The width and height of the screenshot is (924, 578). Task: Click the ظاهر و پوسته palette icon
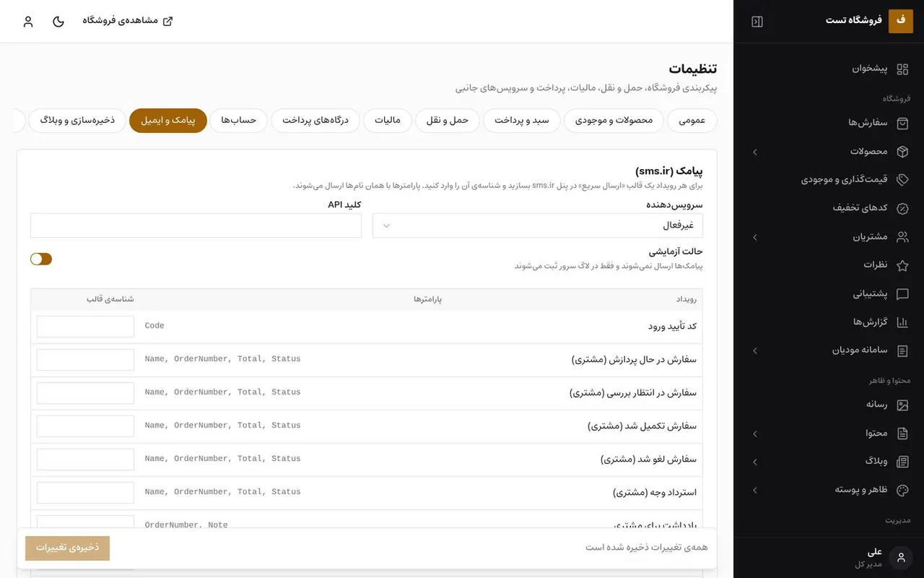[x=902, y=490]
